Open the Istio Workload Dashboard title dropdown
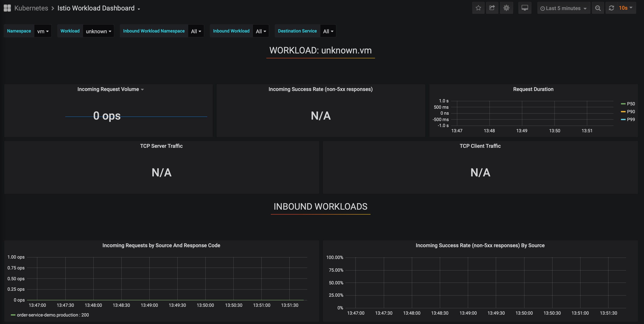This screenshot has width=644, height=324. pos(99,8)
